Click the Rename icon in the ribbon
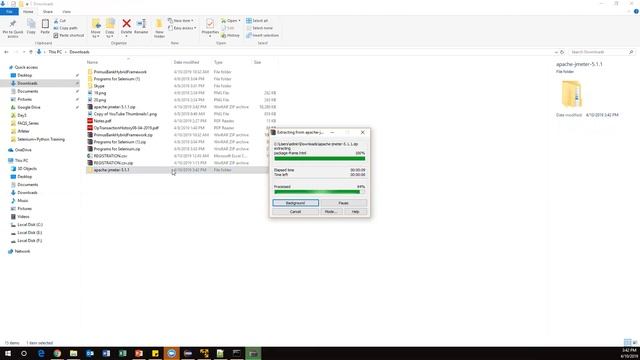 point(141,24)
